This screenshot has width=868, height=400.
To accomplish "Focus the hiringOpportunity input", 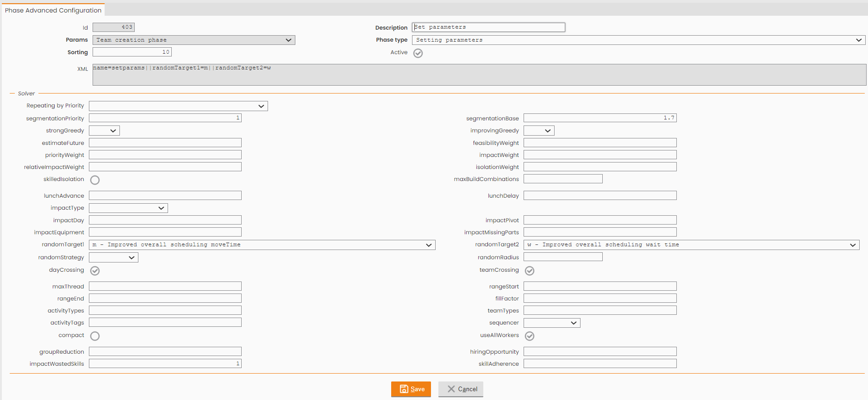I will (x=600, y=351).
